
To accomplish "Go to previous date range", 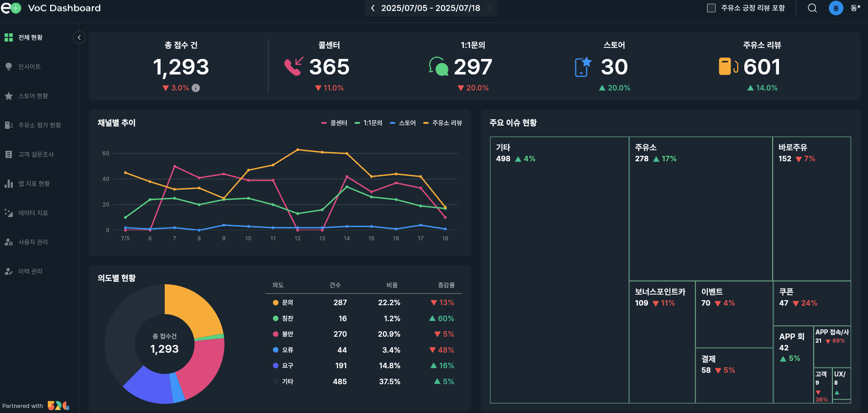I will click(373, 8).
